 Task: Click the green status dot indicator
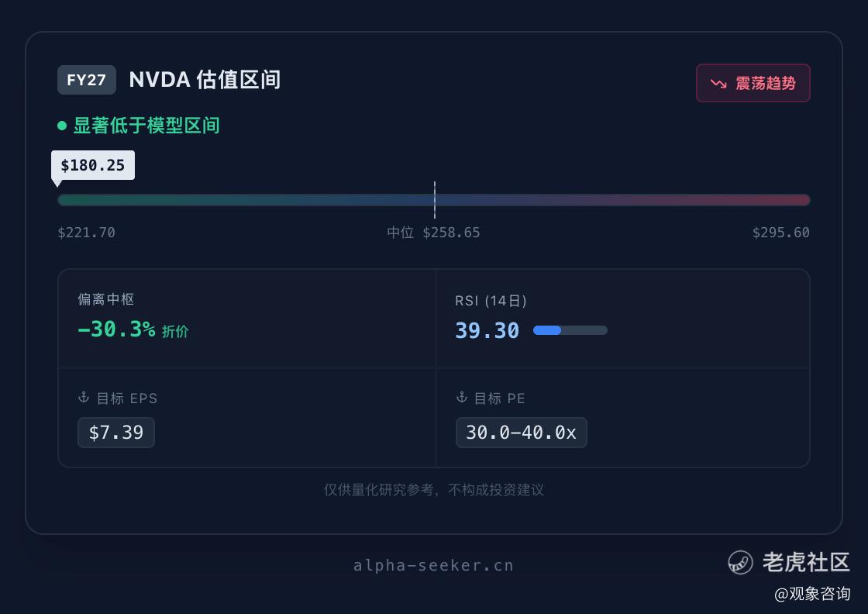[x=62, y=126]
